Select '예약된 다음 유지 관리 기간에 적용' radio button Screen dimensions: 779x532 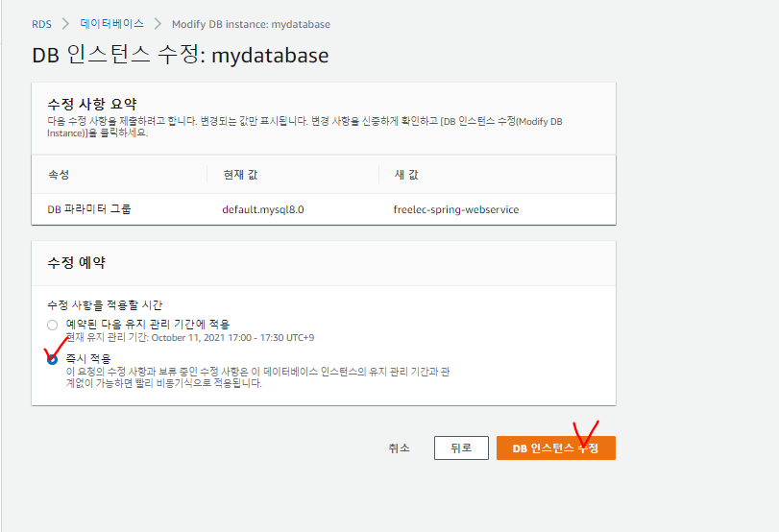52,325
